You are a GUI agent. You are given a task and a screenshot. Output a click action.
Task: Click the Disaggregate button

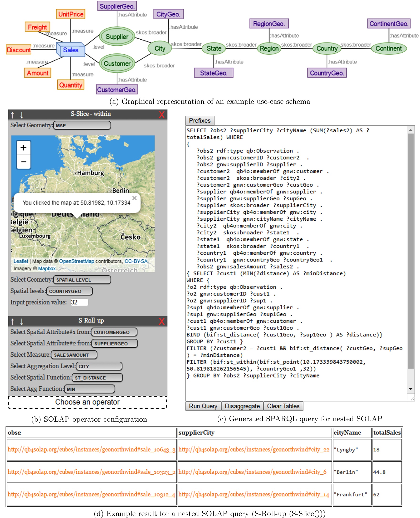point(242,406)
